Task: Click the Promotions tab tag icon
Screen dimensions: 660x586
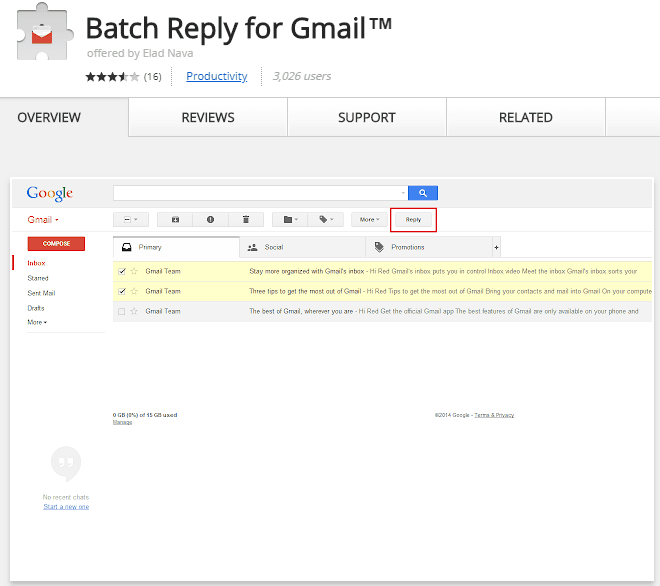Action: coord(379,247)
